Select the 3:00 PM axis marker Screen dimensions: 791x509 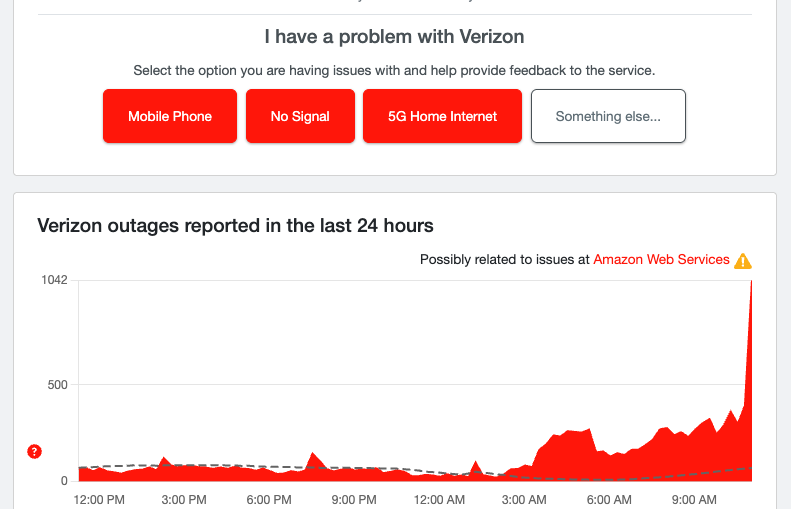point(183,498)
